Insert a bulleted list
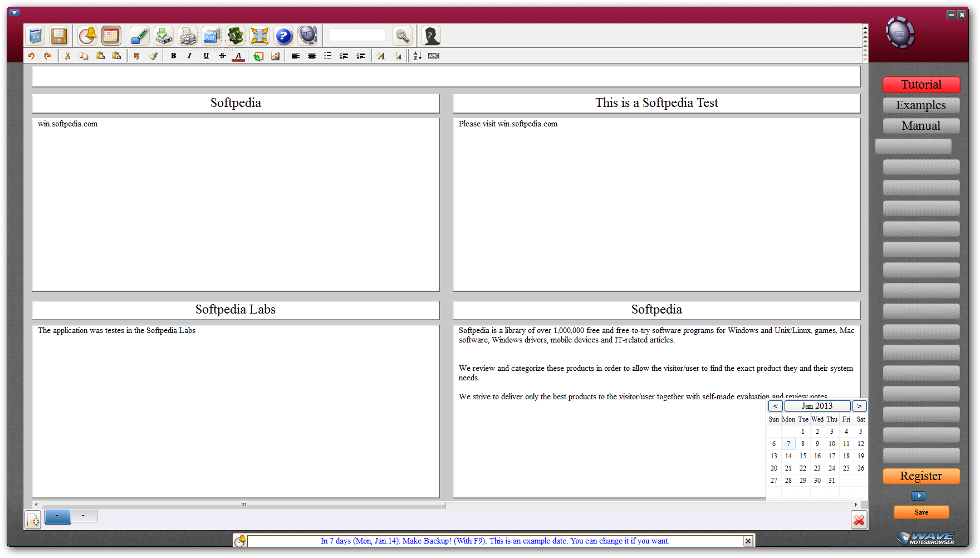This screenshot has height=558, width=980. tap(328, 56)
